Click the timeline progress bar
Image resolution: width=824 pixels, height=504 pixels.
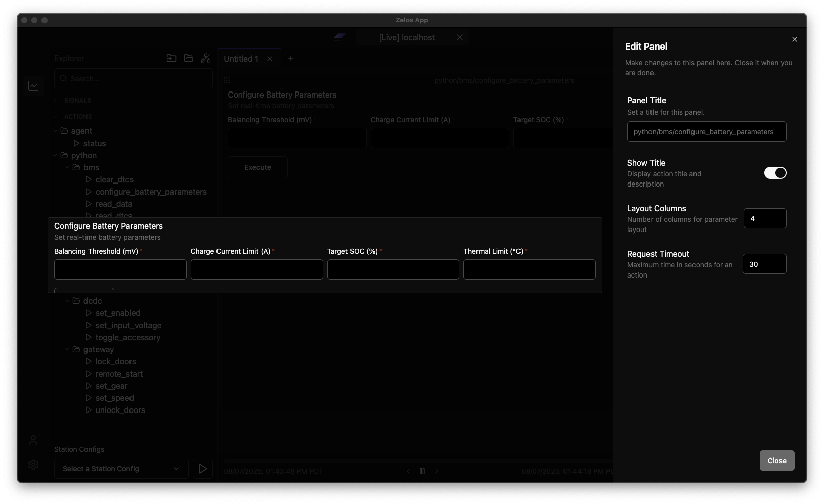point(418,461)
